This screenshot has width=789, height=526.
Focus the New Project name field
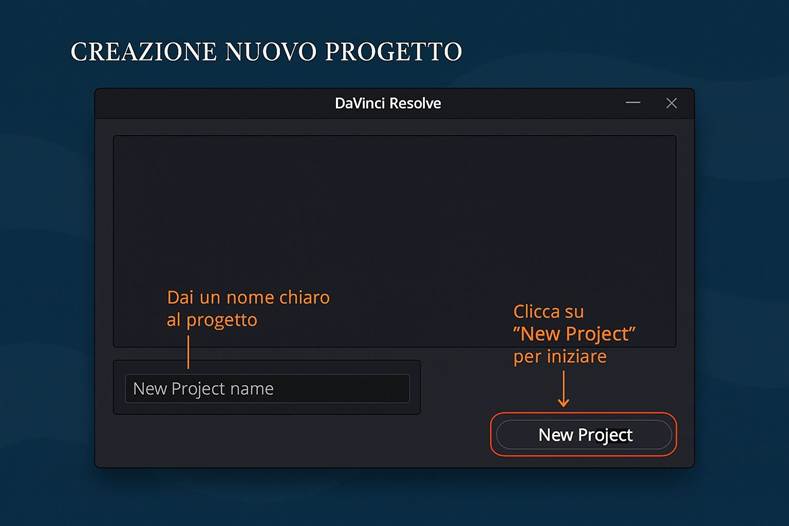click(x=267, y=388)
